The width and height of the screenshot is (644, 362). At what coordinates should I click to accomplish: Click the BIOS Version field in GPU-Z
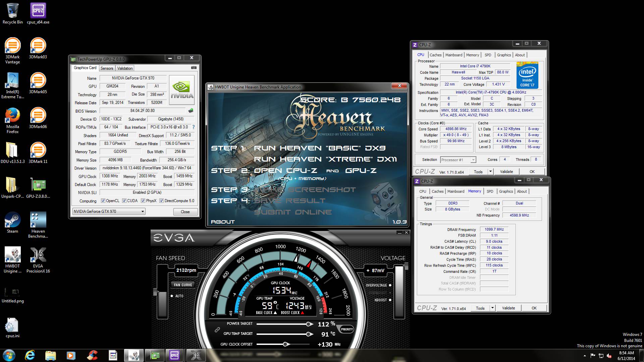coord(143,111)
